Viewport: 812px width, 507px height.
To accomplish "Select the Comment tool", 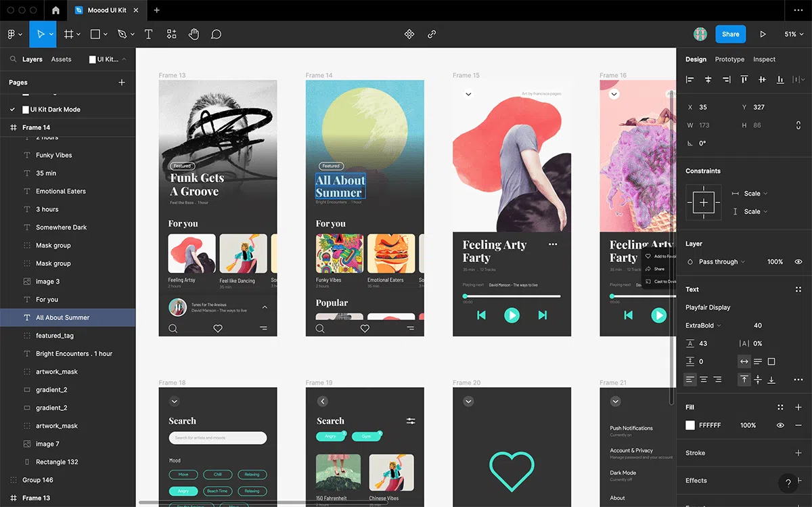I will pos(216,34).
